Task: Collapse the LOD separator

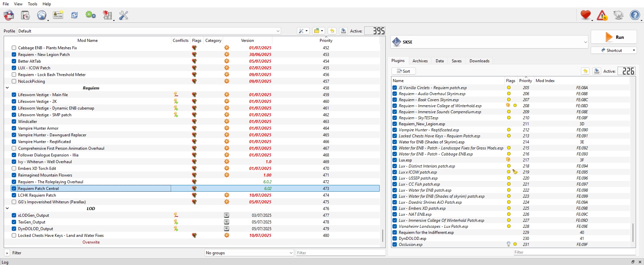Action: click(x=7, y=208)
